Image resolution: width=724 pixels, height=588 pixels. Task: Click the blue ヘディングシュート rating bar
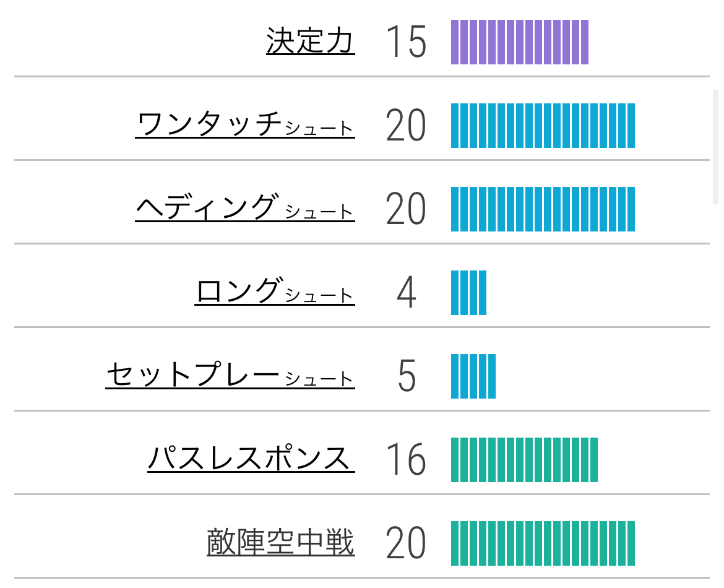click(543, 209)
